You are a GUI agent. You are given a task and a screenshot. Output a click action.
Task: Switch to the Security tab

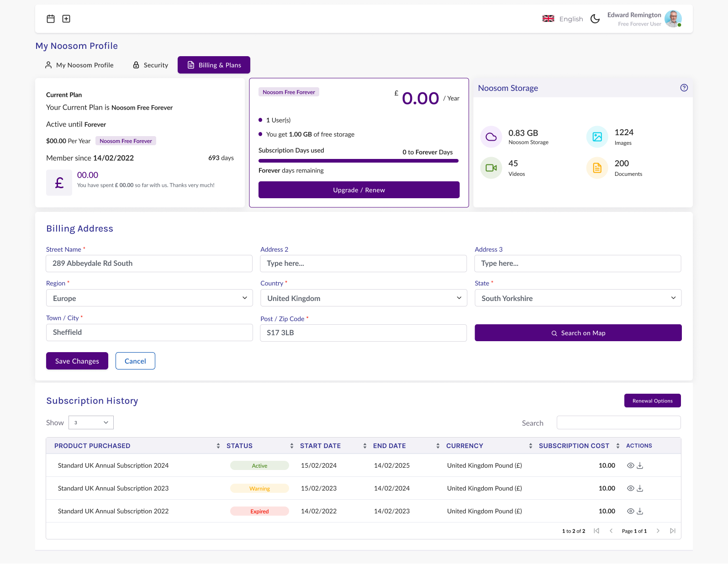coord(150,65)
